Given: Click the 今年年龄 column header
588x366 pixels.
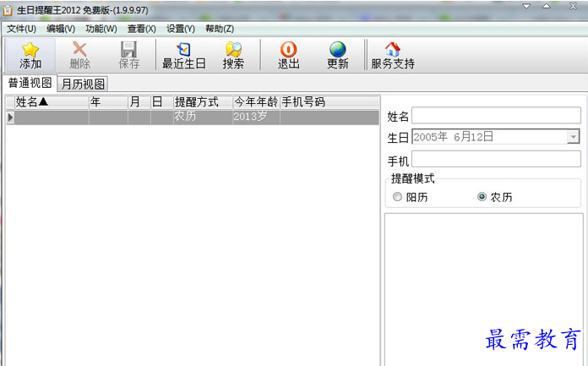Looking at the screenshot, I should pos(256,102).
